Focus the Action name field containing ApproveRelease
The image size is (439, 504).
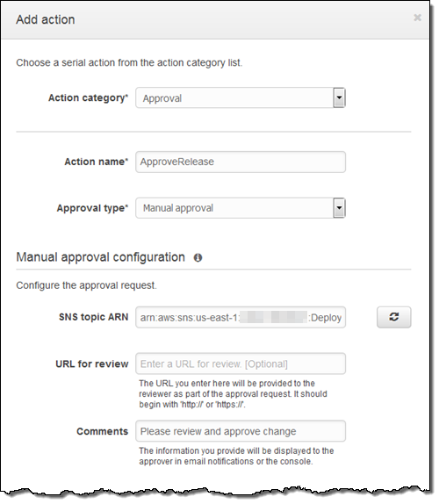pos(241,162)
